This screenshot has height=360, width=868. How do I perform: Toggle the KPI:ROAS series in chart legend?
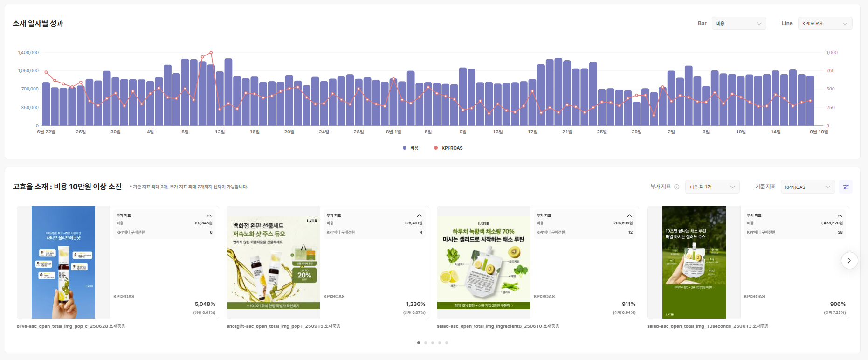[x=448, y=148]
